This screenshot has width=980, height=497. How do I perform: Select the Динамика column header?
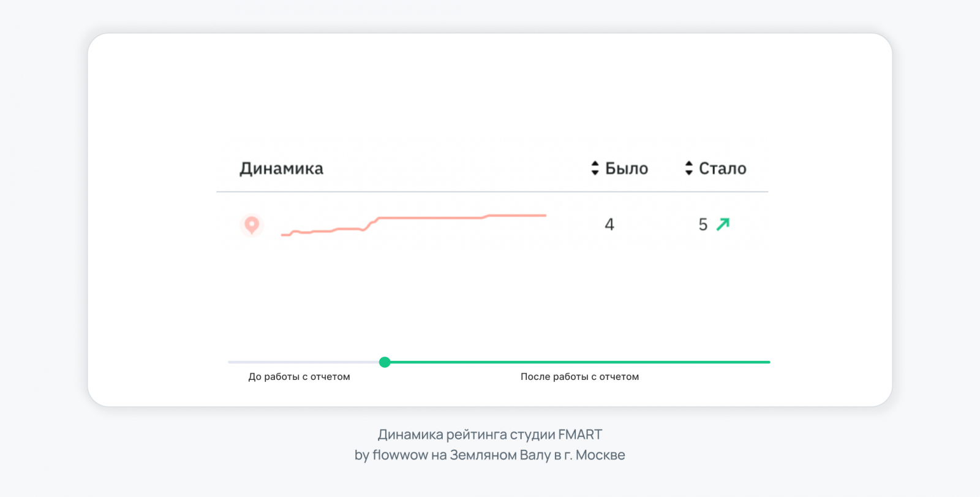pyautogui.click(x=281, y=169)
